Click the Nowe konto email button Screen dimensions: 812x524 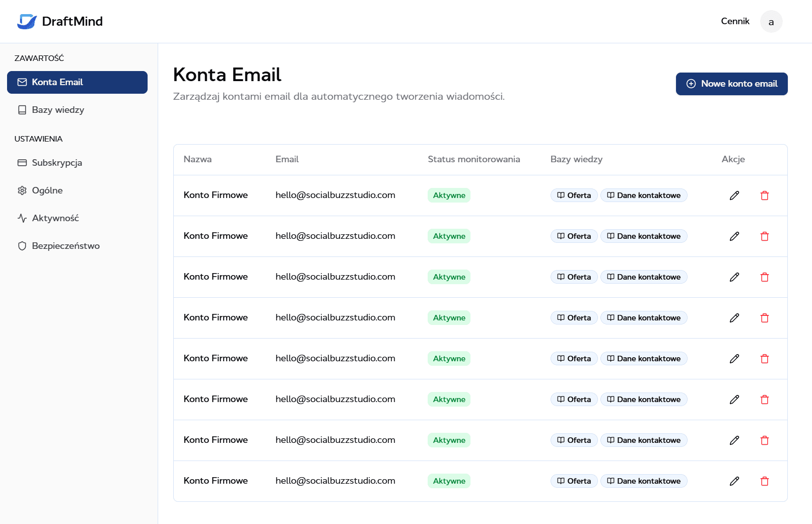731,84
